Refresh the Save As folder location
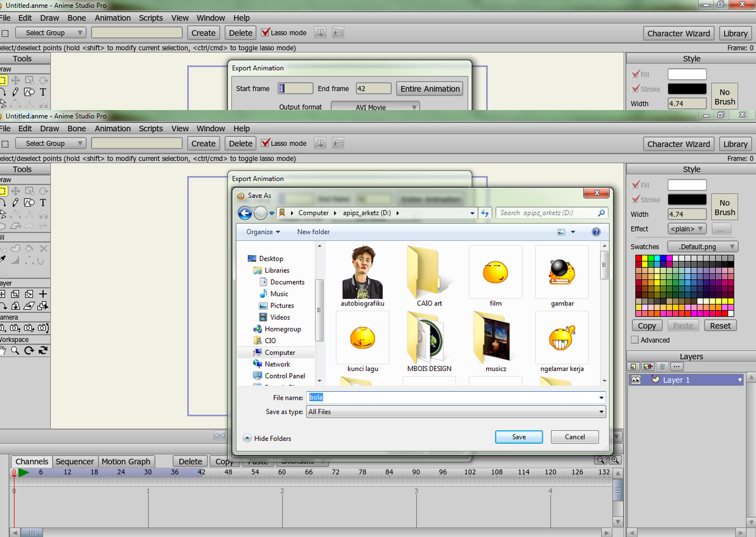 pos(485,213)
